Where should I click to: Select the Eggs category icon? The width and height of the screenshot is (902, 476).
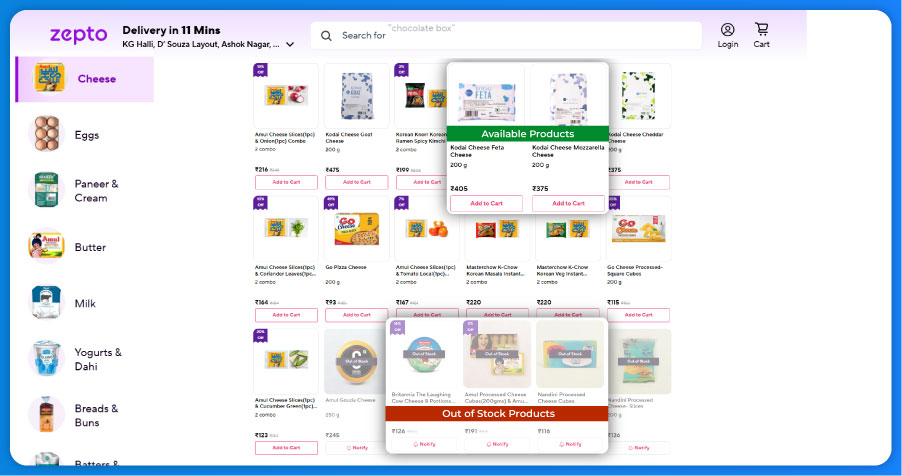[46, 135]
